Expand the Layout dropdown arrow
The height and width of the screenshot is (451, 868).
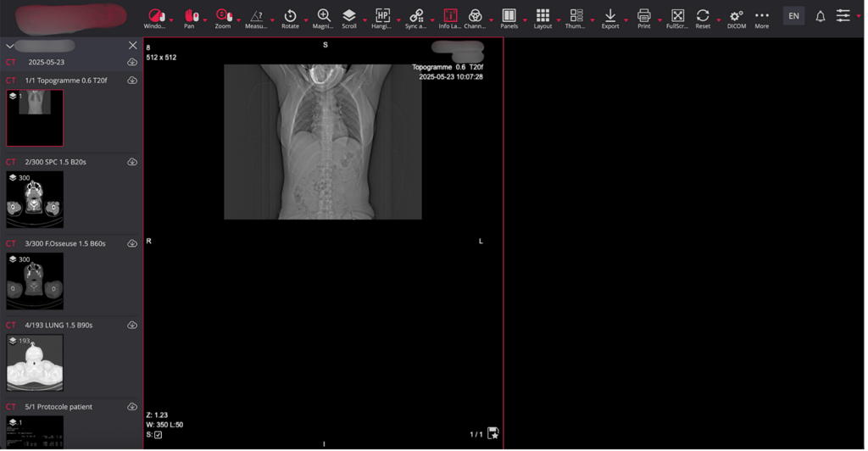coord(559,20)
